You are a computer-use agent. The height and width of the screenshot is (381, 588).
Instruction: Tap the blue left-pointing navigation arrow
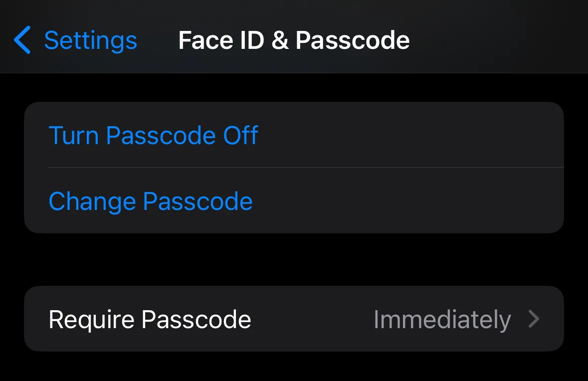[x=22, y=40]
